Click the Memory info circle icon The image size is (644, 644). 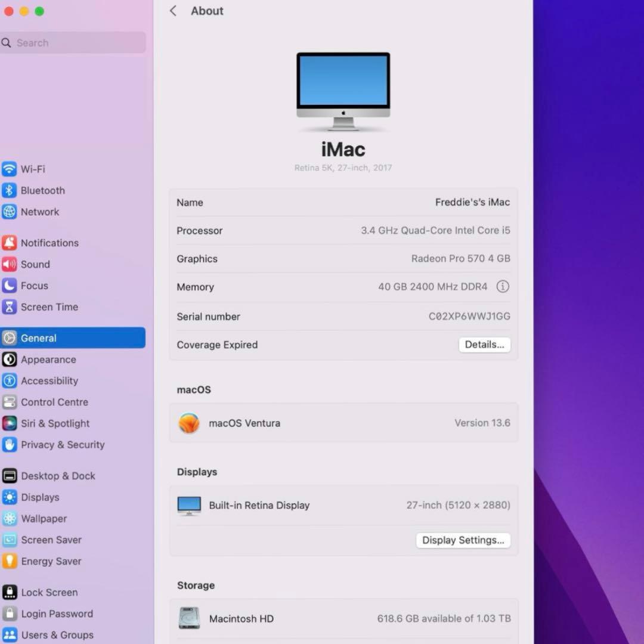click(x=503, y=287)
